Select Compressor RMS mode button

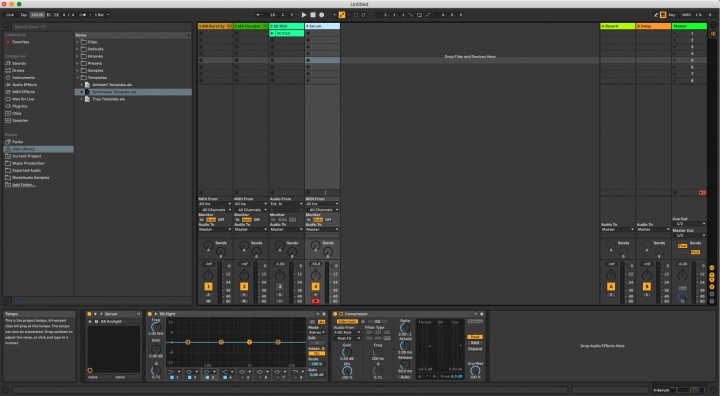click(475, 343)
